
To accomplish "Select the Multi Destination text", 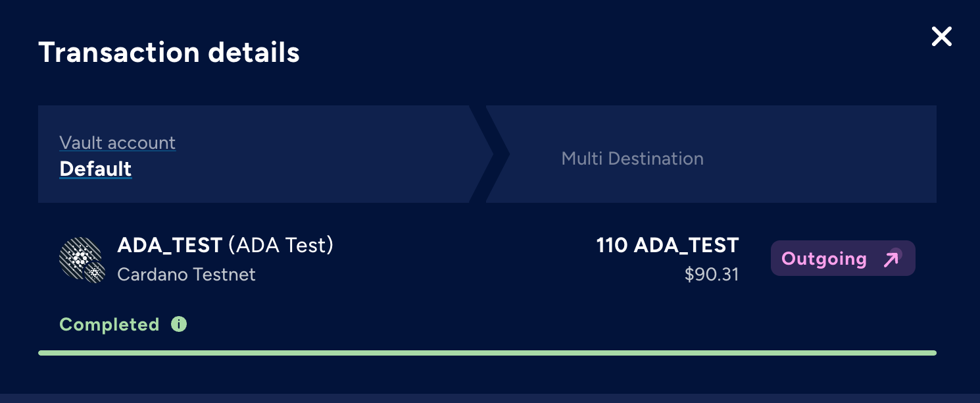I will tap(632, 159).
